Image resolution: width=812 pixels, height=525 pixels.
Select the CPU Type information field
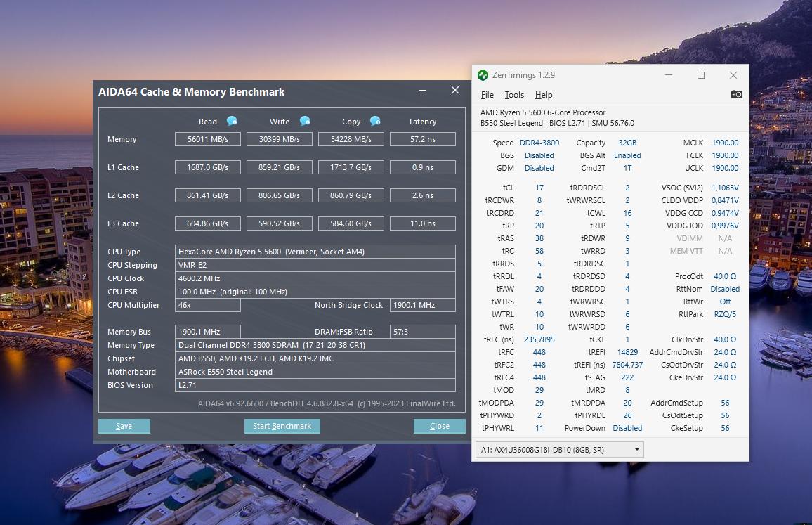(x=315, y=252)
